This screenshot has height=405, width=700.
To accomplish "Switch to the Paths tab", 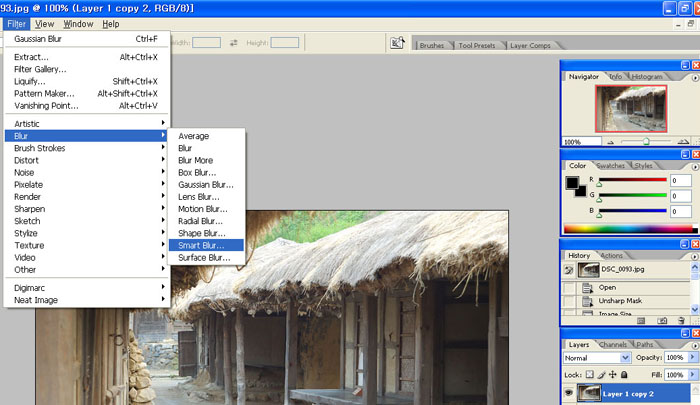I will (645, 345).
